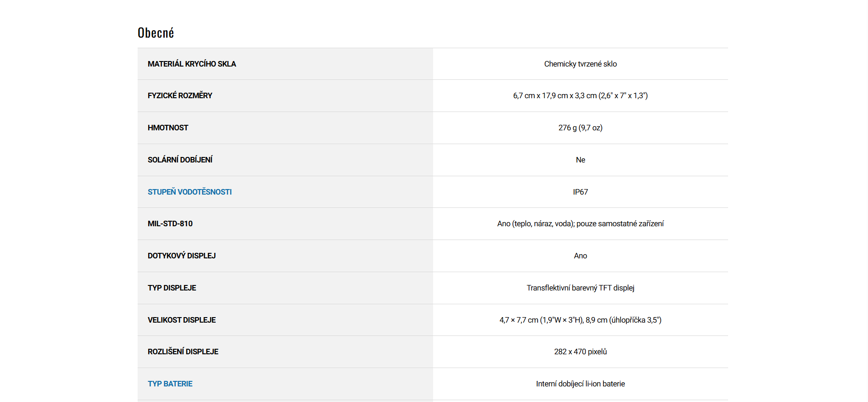Click the 276 g weight value

click(580, 128)
